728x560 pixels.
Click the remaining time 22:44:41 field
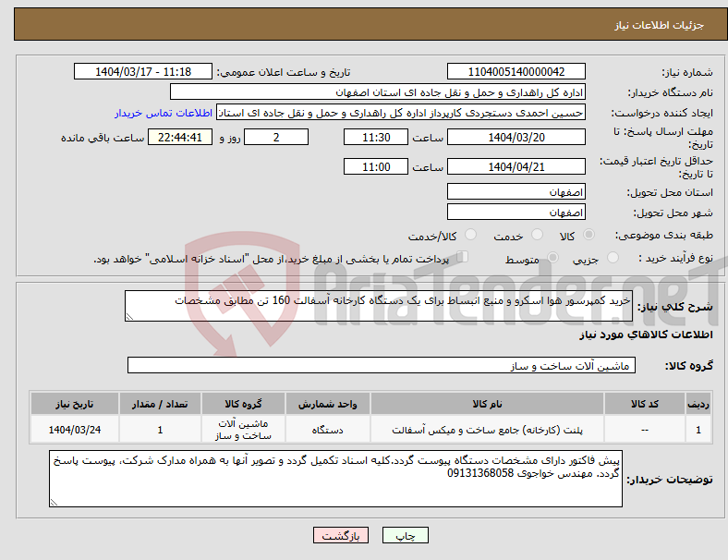[180, 138]
